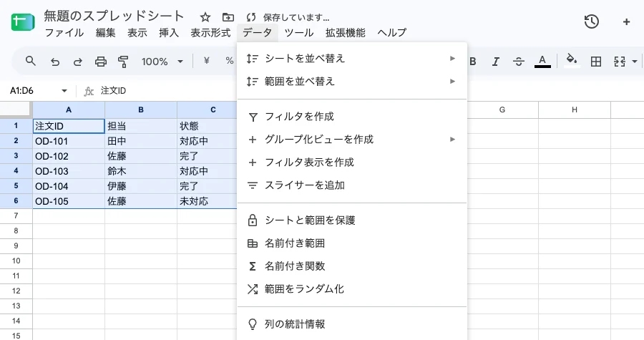
Task: Click header cell 担当
Action: click(x=141, y=126)
